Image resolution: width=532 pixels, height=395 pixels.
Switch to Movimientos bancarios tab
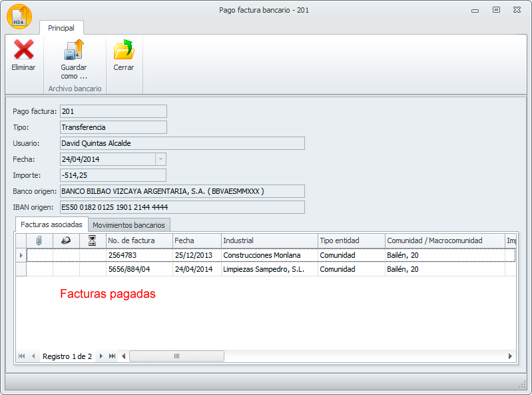[129, 225]
